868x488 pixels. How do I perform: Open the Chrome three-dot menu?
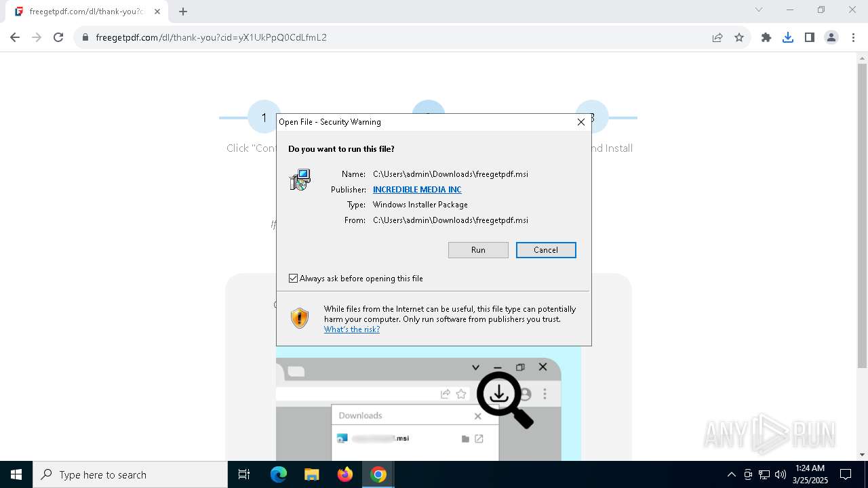tap(853, 37)
